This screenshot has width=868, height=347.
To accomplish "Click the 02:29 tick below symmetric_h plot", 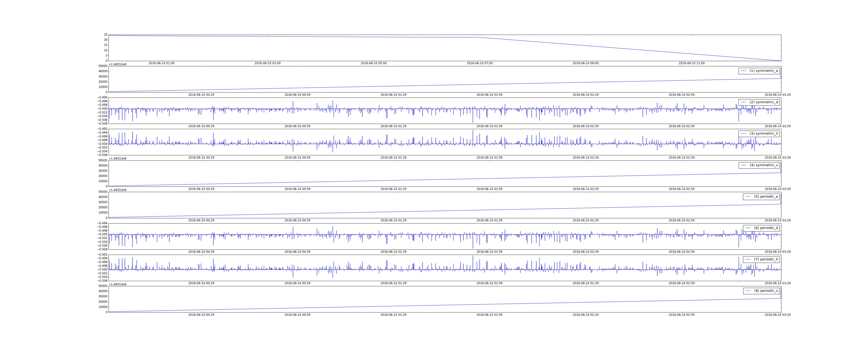I will 586,158.
